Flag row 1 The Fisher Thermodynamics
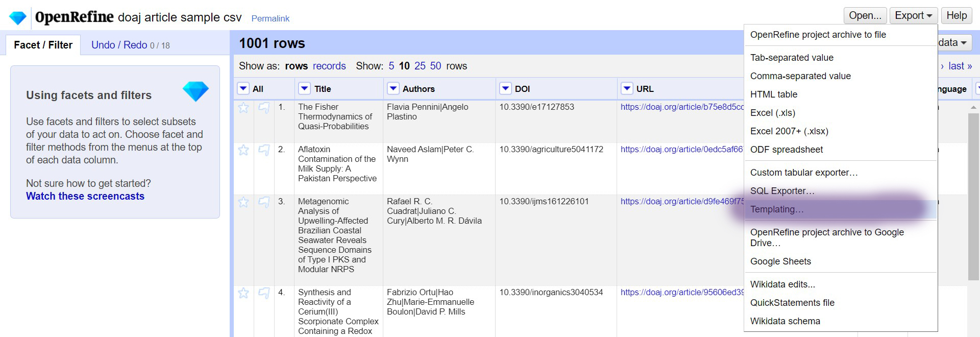 [x=264, y=108]
